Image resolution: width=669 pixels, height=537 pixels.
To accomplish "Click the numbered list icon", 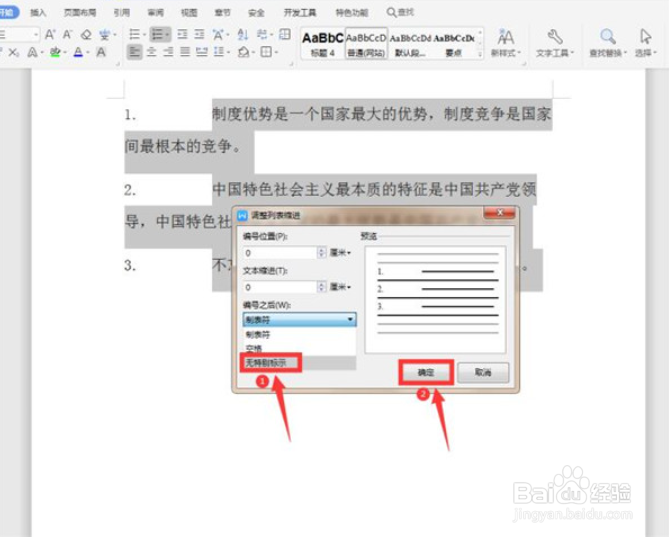I will [157, 34].
